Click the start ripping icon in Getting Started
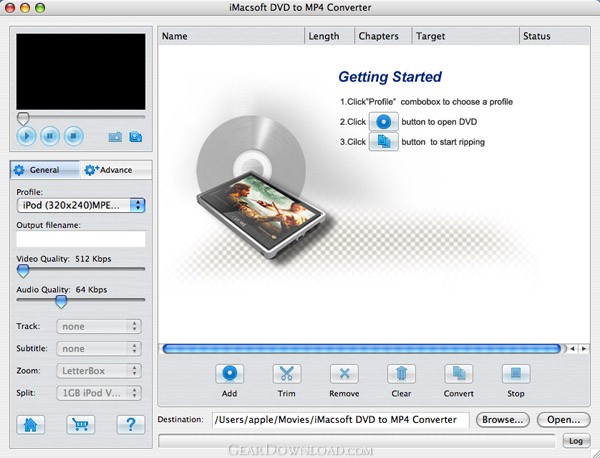The image size is (600, 458). (x=383, y=142)
